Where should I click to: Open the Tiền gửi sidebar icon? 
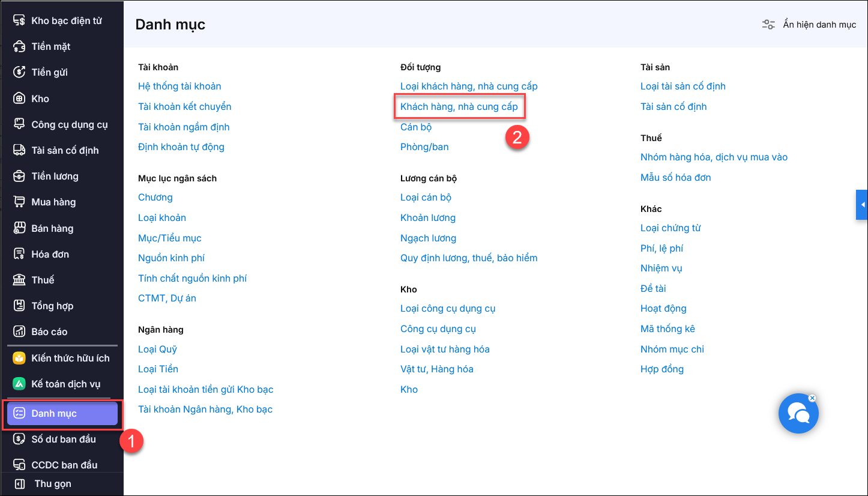click(x=19, y=73)
